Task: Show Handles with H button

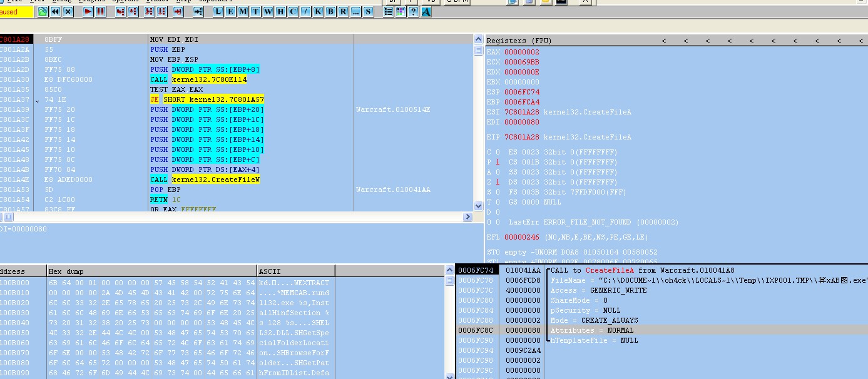Action: (x=280, y=12)
